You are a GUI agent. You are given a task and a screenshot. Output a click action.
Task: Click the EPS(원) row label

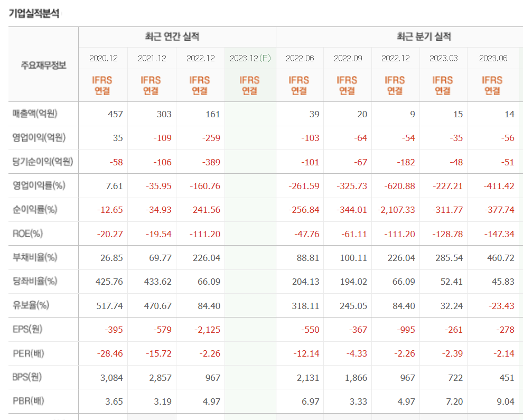coord(27,329)
